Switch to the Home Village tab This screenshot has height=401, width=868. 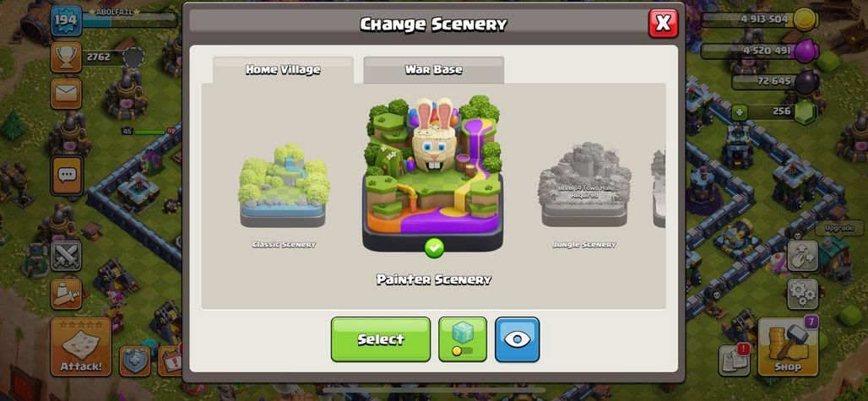point(283,70)
